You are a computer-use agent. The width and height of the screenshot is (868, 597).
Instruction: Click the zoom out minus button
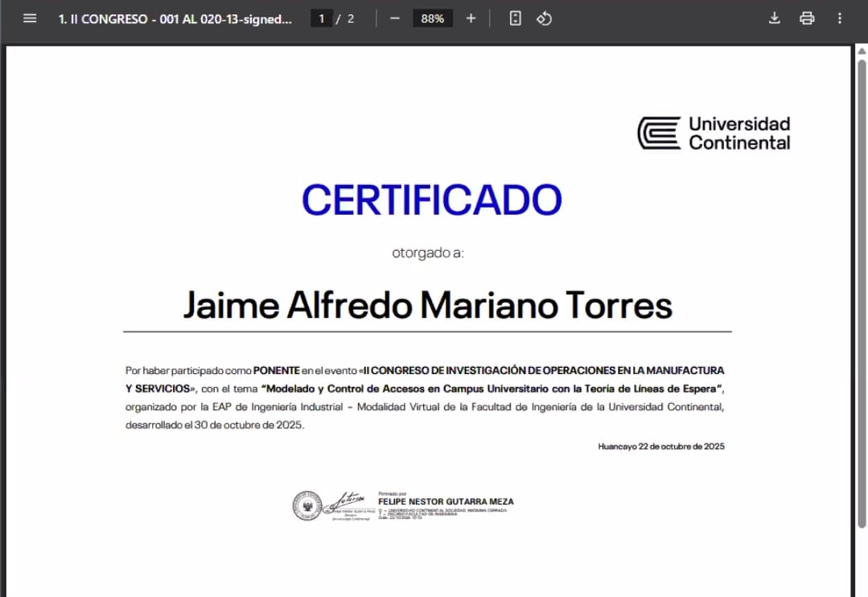(394, 19)
